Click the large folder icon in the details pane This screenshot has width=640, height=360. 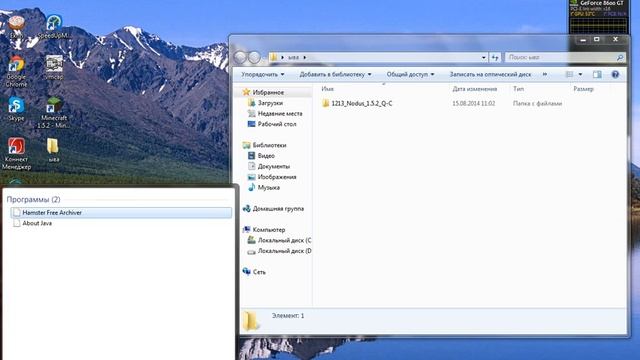coord(251,321)
